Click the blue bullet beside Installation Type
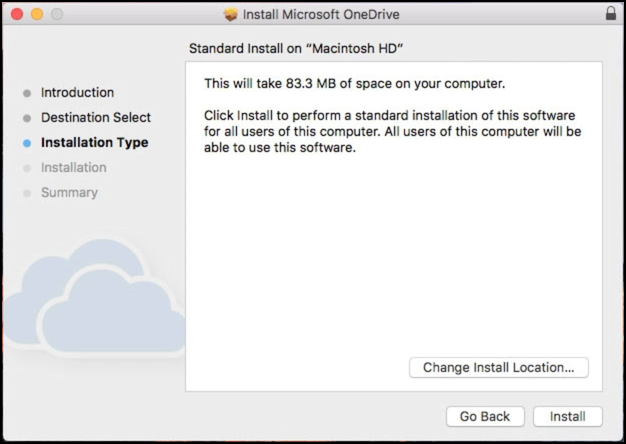The width and height of the screenshot is (626, 444). coord(27,143)
